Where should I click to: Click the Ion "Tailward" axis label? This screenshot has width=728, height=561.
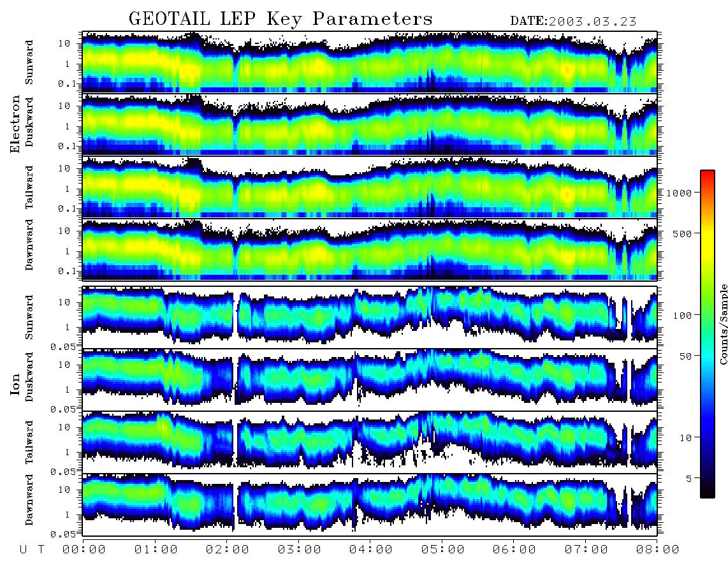pyautogui.click(x=29, y=442)
